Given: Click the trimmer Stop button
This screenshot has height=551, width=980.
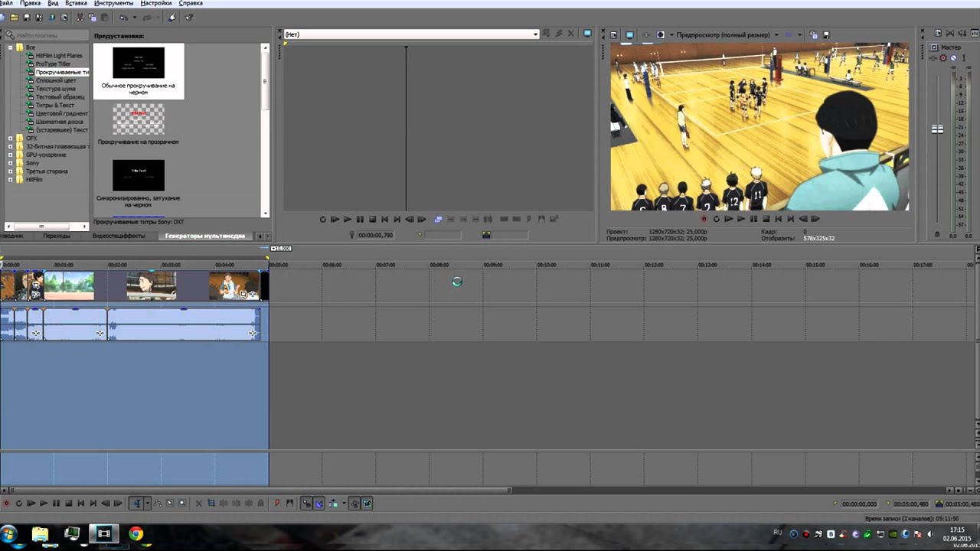Looking at the screenshot, I should (372, 220).
